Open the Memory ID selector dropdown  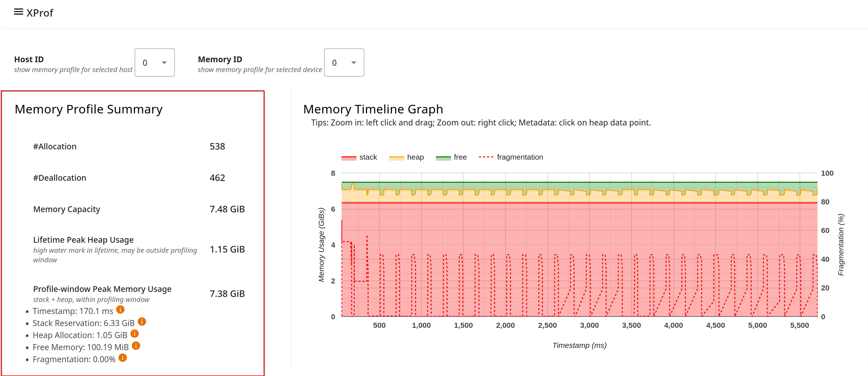click(x=344, y=63)
